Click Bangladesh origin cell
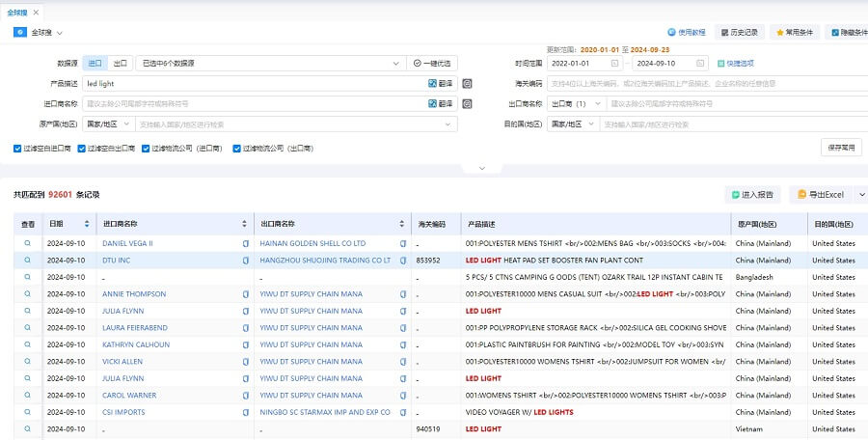The width and height of the screenshot is (868, 440). [x=754, y=277]
